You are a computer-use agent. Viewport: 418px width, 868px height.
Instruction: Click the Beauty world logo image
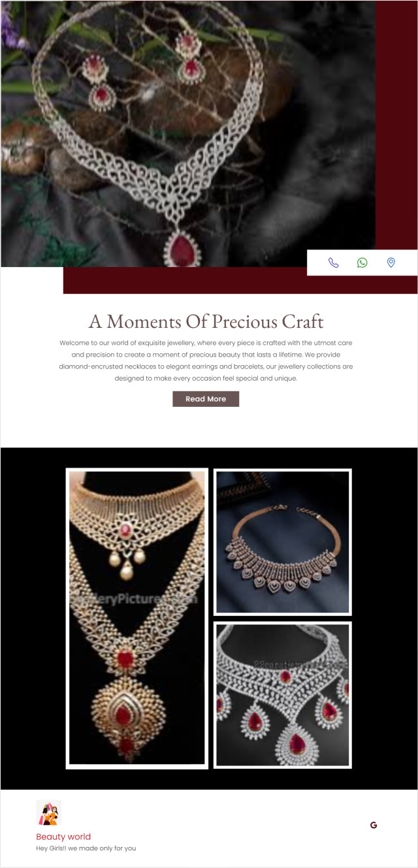click(x=48, y=812)
